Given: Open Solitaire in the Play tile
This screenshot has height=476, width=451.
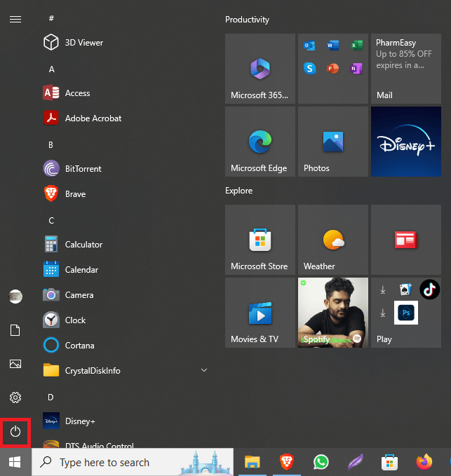Looking at the screenshot, I should click(x=406, y=290).
